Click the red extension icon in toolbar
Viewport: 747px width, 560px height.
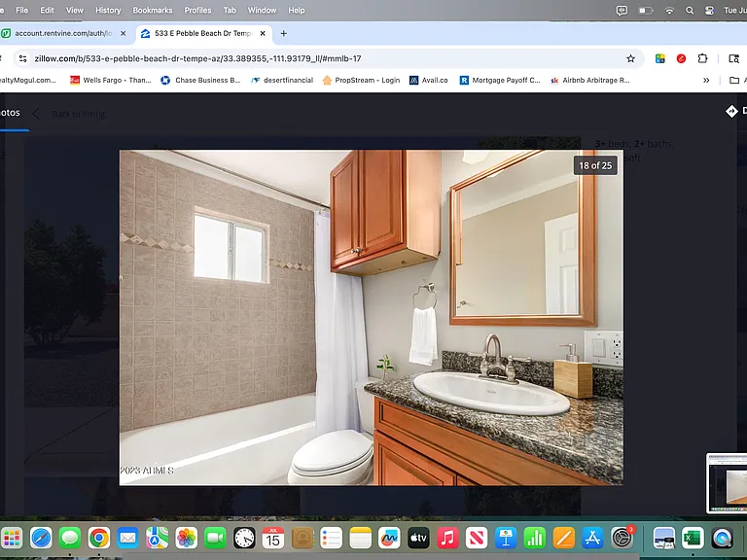tap(681, 58)
